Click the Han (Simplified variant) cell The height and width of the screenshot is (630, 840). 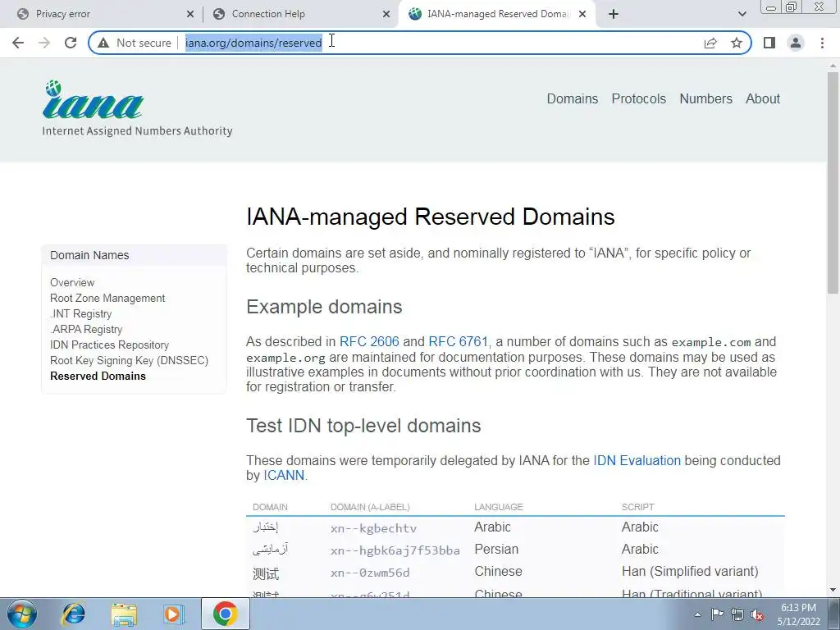(690, 572)
